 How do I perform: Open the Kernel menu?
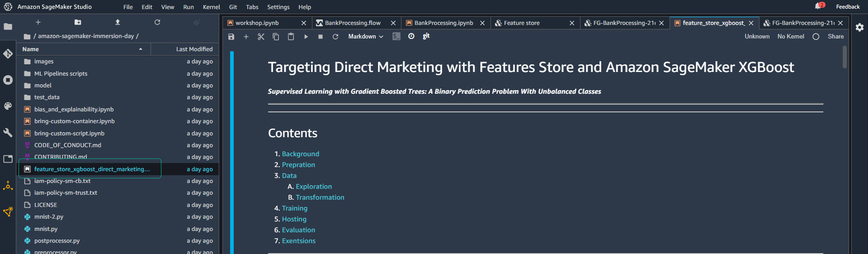[x=212, y=7]
